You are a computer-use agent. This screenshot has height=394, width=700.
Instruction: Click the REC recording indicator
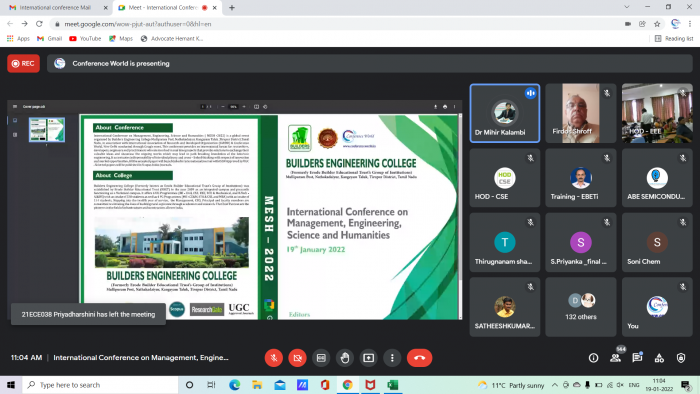coord(23,63)
